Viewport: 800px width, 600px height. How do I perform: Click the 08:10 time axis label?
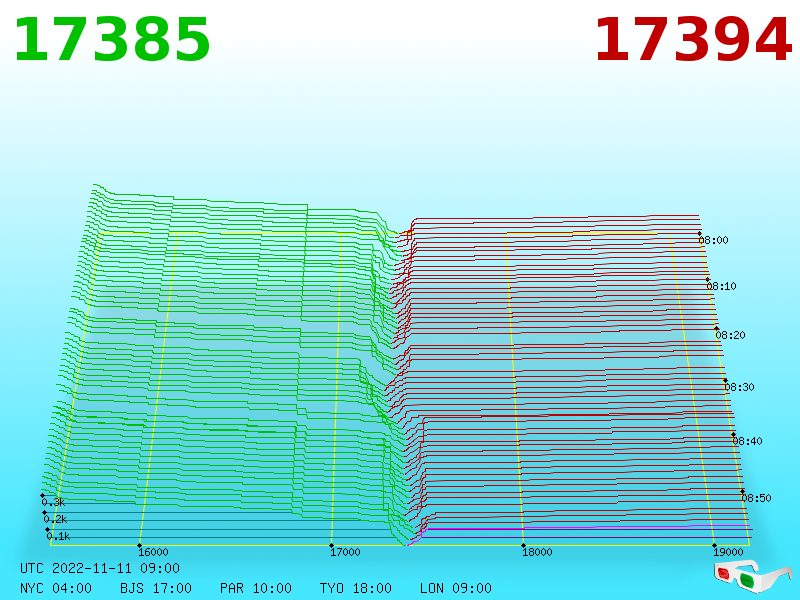[x=721, y=286]
